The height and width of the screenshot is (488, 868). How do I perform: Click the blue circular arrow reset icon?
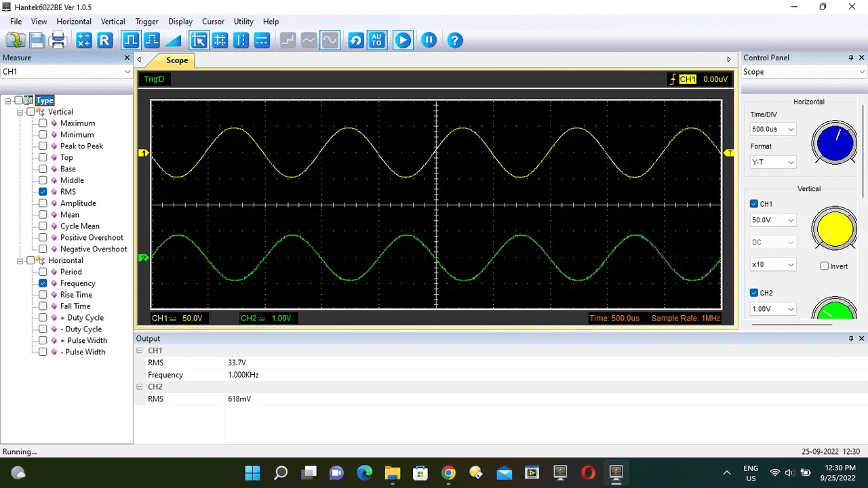[x=356, y=40]
